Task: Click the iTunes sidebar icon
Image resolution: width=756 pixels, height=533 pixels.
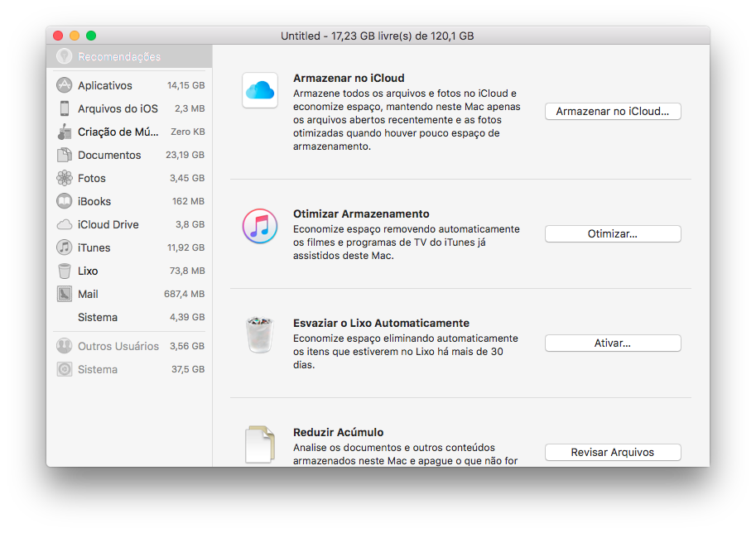Action: pos(64,247)
